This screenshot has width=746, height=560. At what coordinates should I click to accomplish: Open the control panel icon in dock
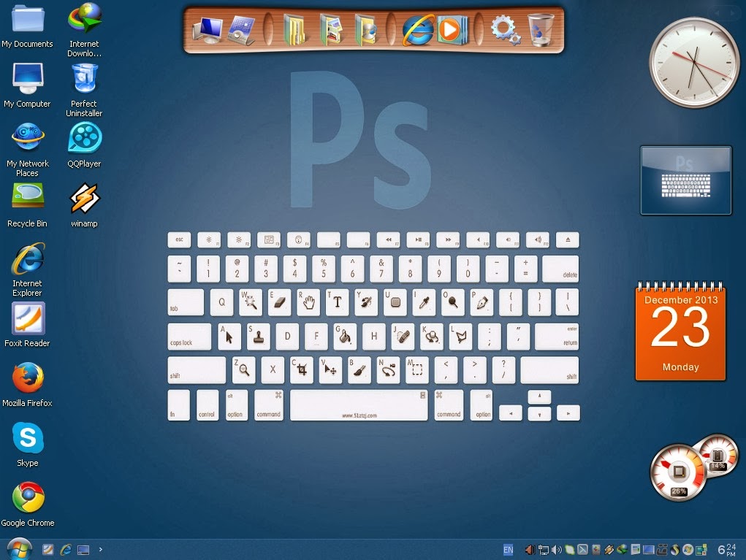pyautogui.click(x=242, y=30)
